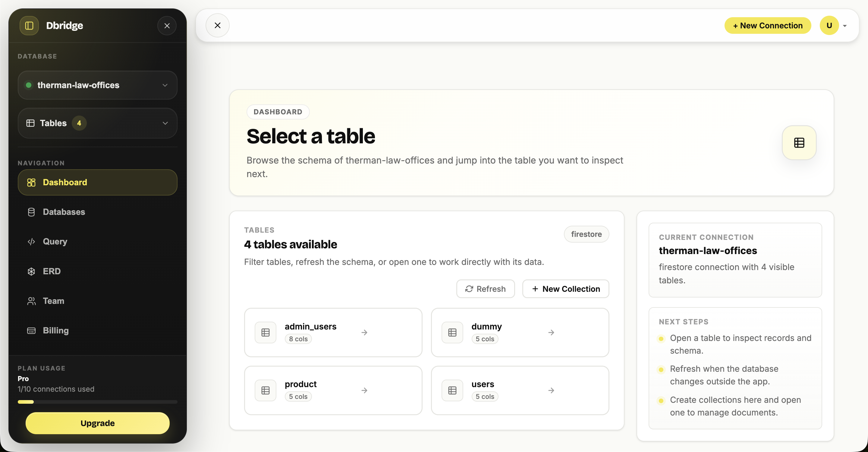Click the yellow Upgrade button

[97, 423]
